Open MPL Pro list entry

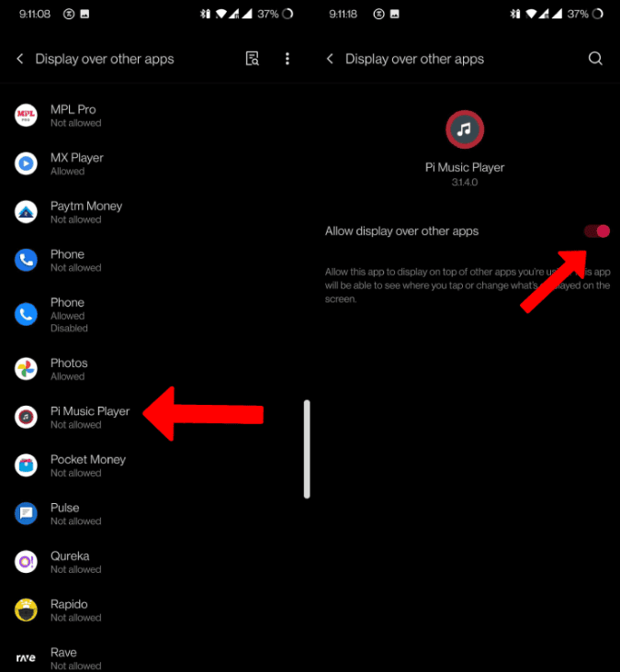(154, 116)
